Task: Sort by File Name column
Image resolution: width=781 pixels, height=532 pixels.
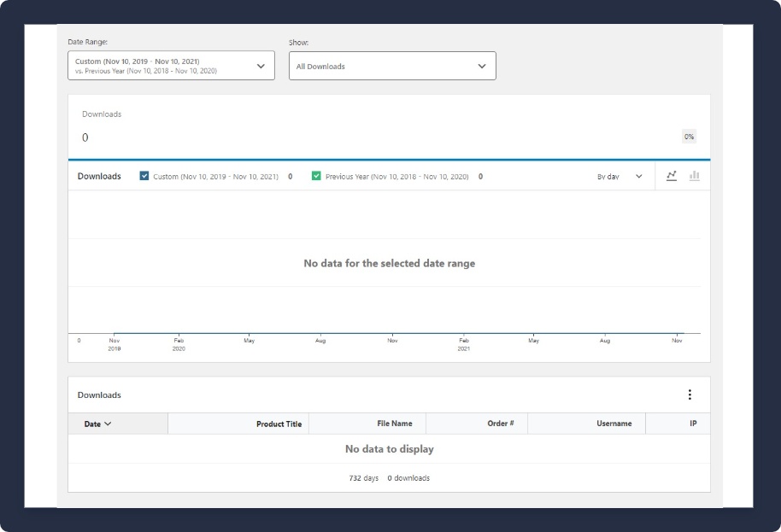Action: pyautogui.click(x=395, y=424)
